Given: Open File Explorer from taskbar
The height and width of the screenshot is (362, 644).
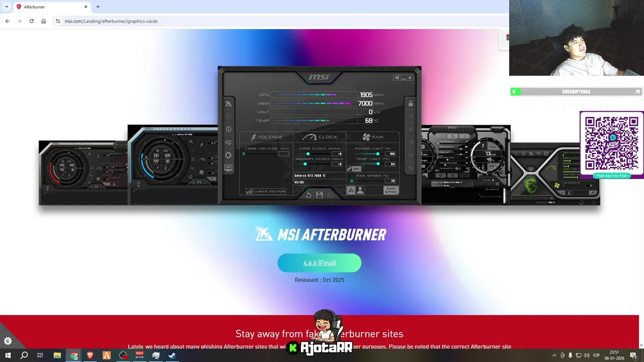Looking at the screenshot, I should (x=57, y=355).
